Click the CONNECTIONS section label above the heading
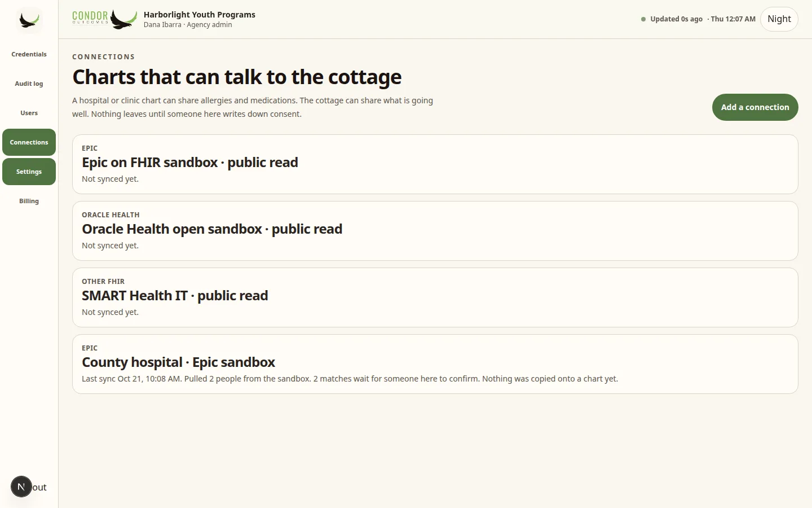 pyautogui.click(x=104, y=57)
